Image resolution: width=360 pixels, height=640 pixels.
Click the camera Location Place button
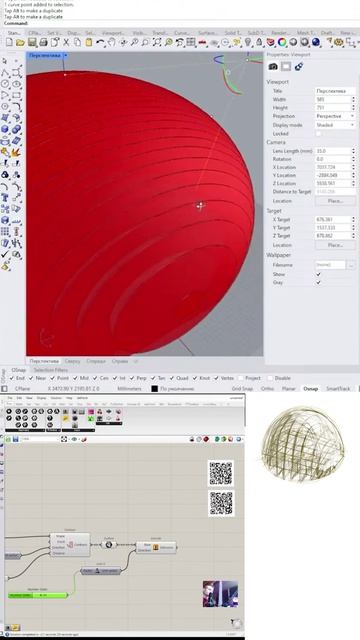click(x=335, y=201)
